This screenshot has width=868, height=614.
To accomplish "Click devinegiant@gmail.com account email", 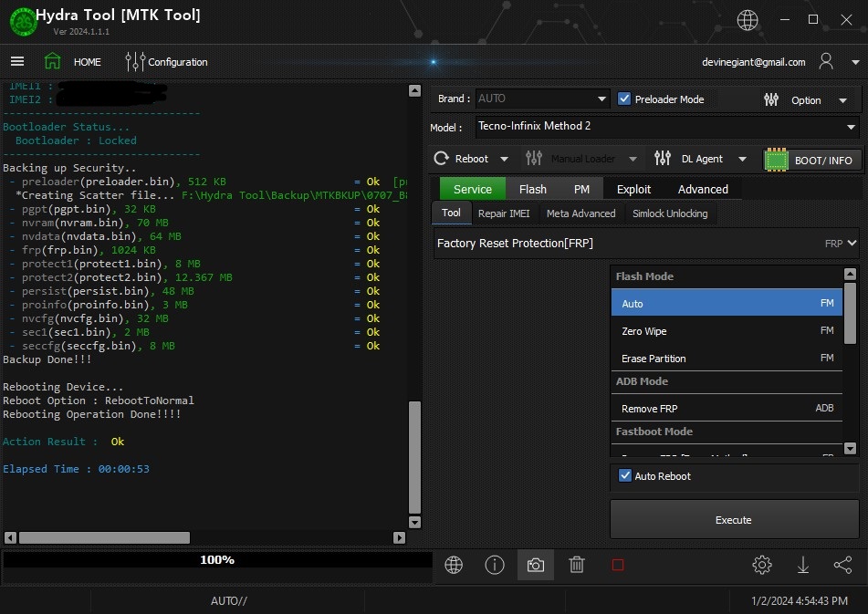I will (x=753, y=62).
